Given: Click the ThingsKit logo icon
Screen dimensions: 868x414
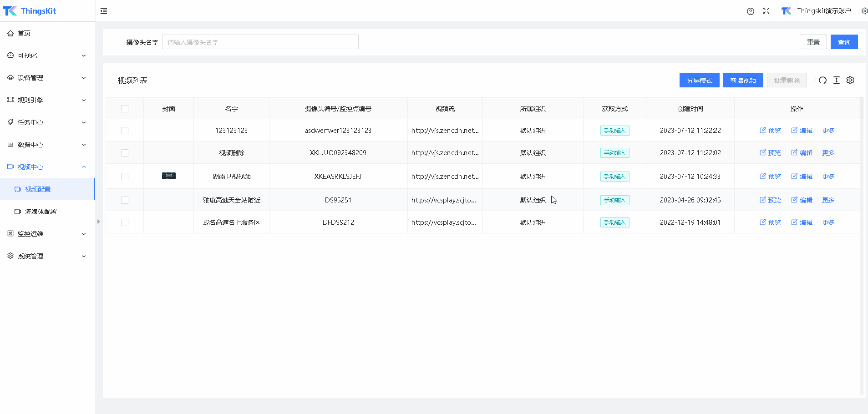Looking at the screenshot, I should pos(10,11).
